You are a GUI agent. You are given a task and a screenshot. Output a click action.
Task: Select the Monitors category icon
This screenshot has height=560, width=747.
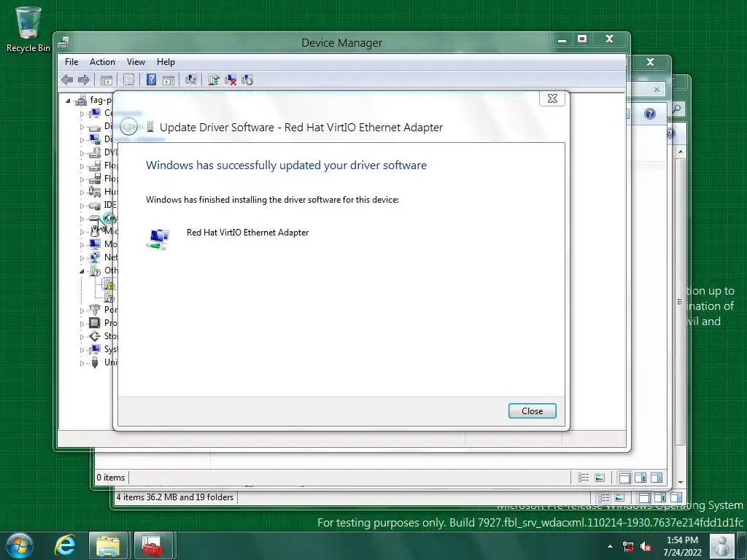pos(95,244)
